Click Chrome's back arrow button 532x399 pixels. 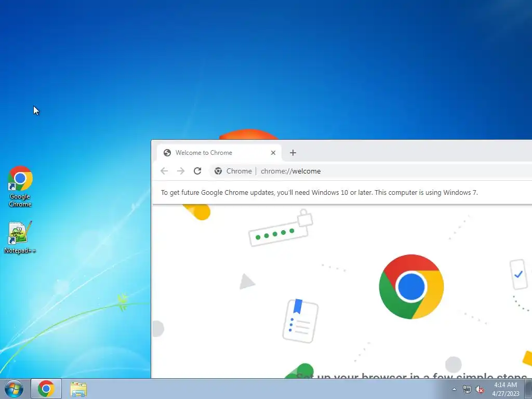coord(164,171)
